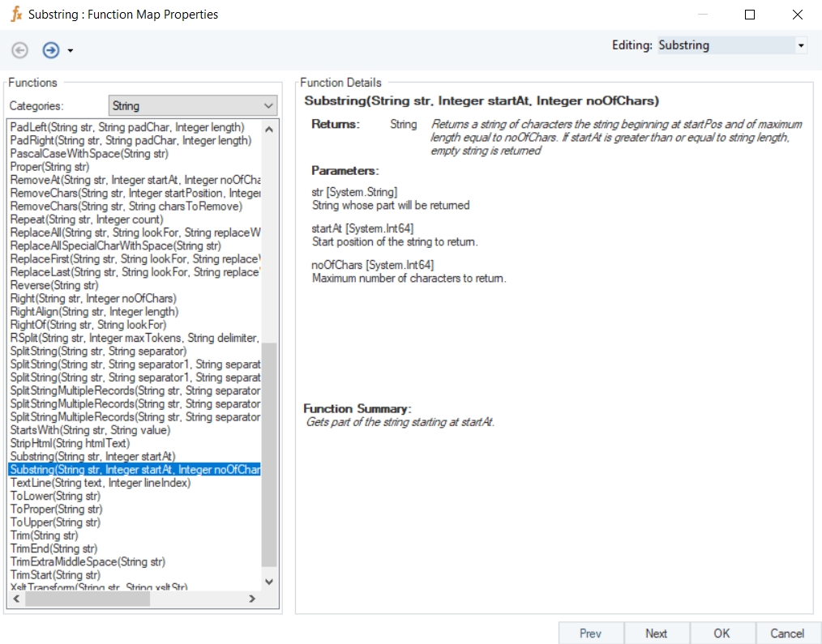Click the Prev button

[591, 633]
